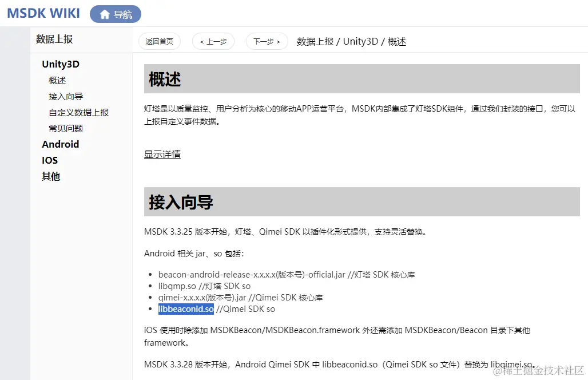Expand the 其他 sidebar section
The image size is (588, 380).
51,176
